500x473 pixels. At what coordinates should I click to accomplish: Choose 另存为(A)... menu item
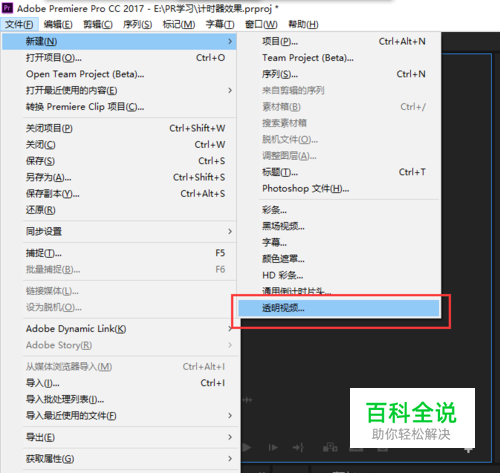coord(119,177)
